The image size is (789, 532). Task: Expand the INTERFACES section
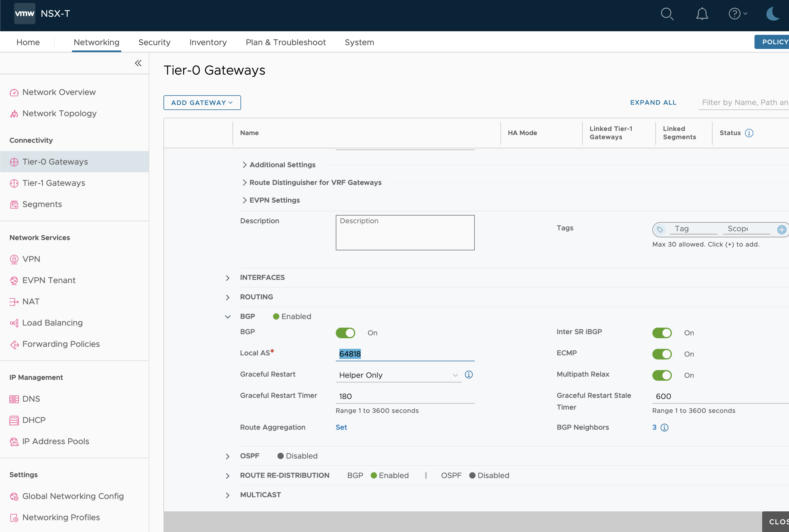(227, 278)
